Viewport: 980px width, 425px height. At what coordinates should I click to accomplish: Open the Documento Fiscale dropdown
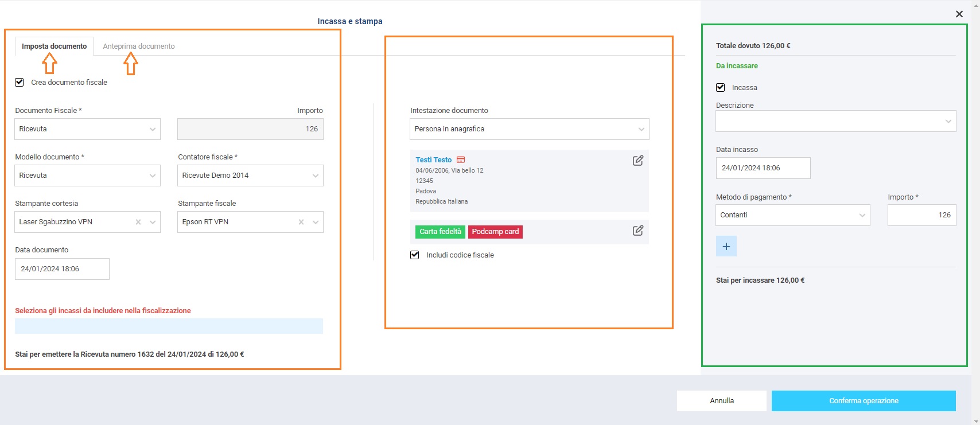pos(87,129)
